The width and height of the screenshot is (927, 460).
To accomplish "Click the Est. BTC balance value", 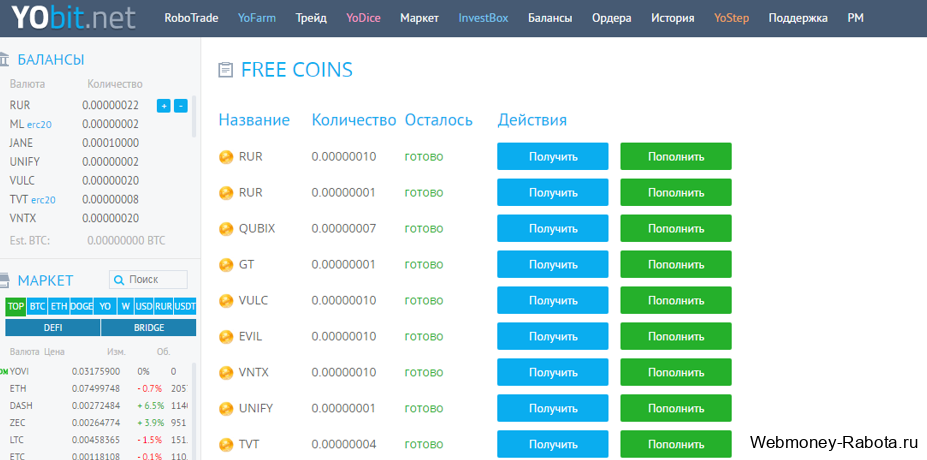I will (x=127, y=241).
